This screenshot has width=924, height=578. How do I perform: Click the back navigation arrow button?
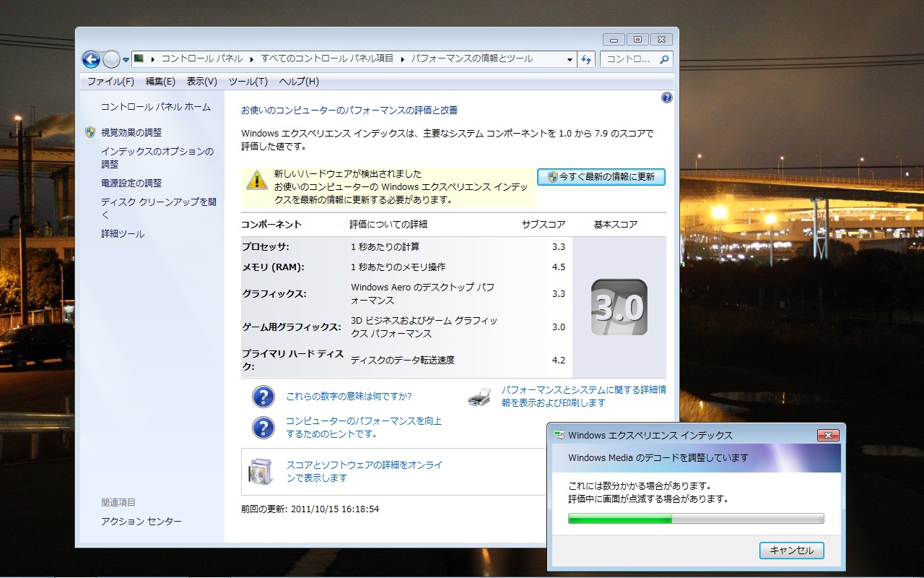pyautogui.click(x=91, y=59)
